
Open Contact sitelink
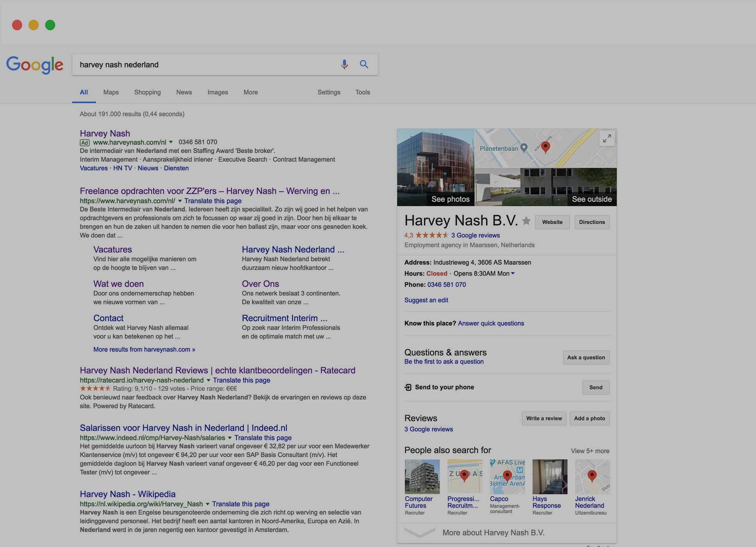pyautogui.click(x=108, y=318)
